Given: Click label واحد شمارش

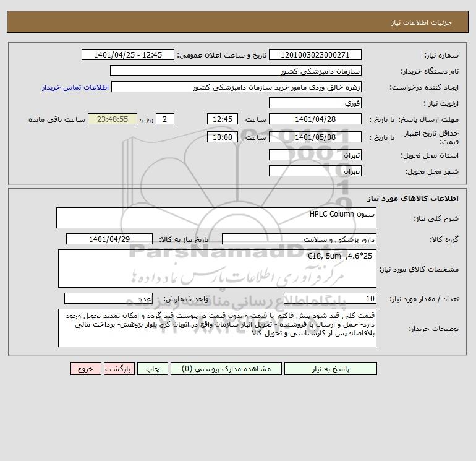Looking at the screenshot, I should coord(186,299).
